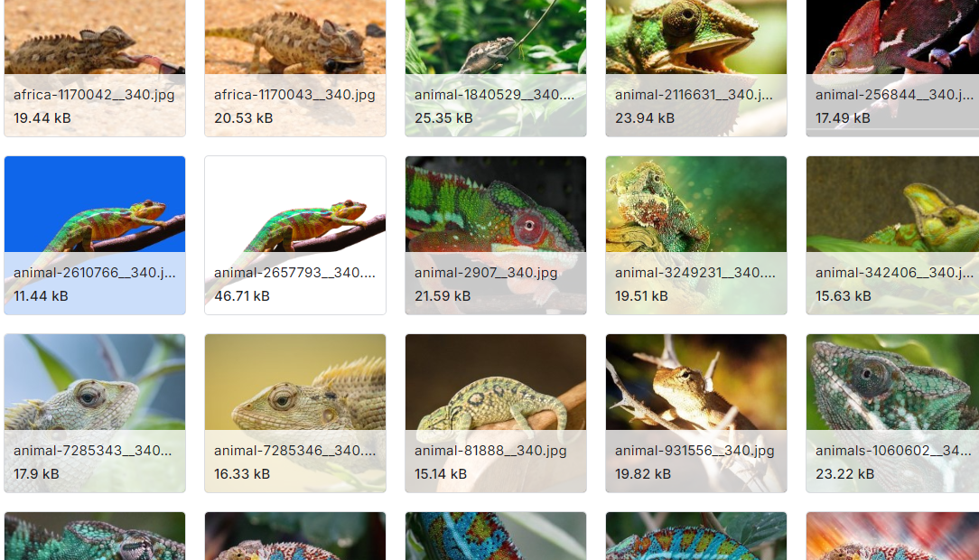Open the africa-1170043__340.jpg image card
Viewport: 979px width, 560px height.
tap(295, 68)
